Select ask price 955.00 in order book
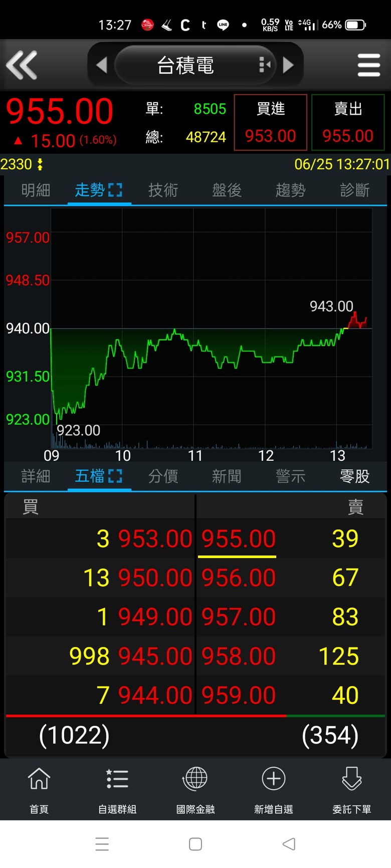Image resolution: width=391 pixels, height=868 pixels. coord(239,539)
